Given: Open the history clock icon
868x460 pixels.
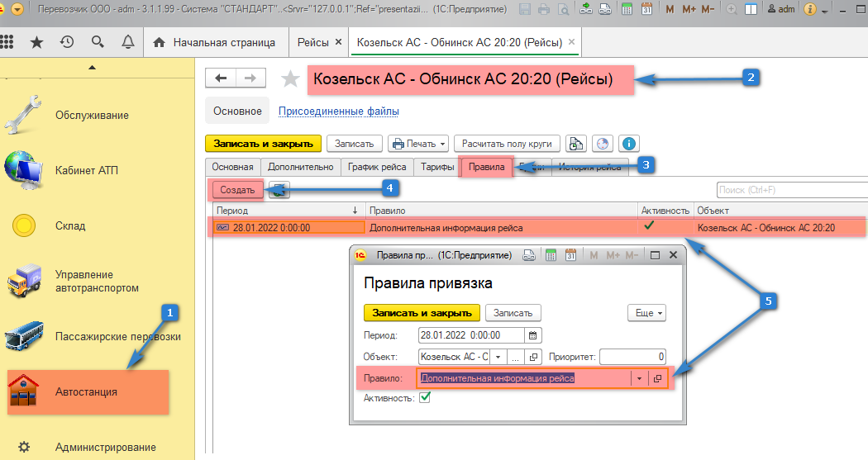Looking at the screenshot, I should click(67, 42).
